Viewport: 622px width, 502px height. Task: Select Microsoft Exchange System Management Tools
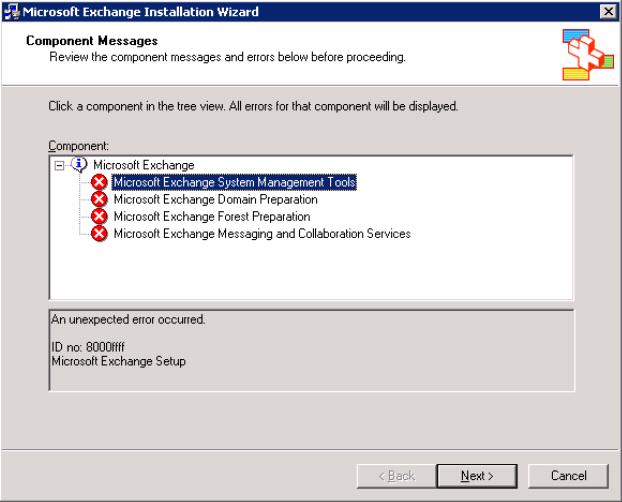coord(234,182)
